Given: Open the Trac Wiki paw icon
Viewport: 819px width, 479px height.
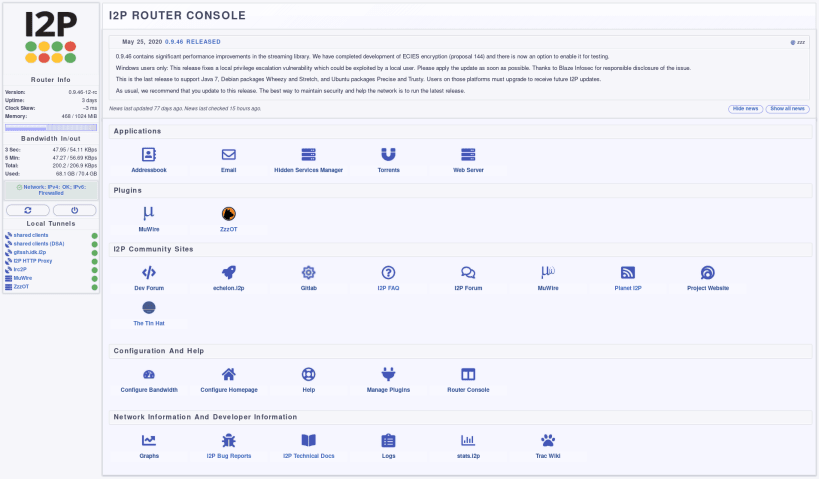Looking at the screenshot, I should pos(548,440).
